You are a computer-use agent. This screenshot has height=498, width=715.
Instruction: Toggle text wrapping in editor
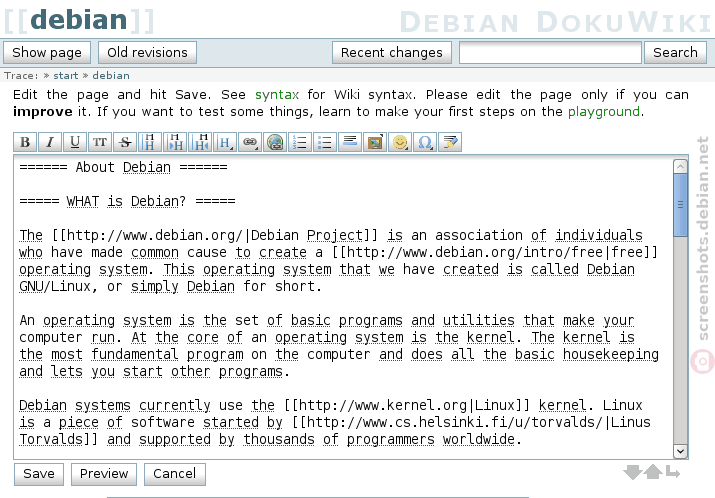673,472
